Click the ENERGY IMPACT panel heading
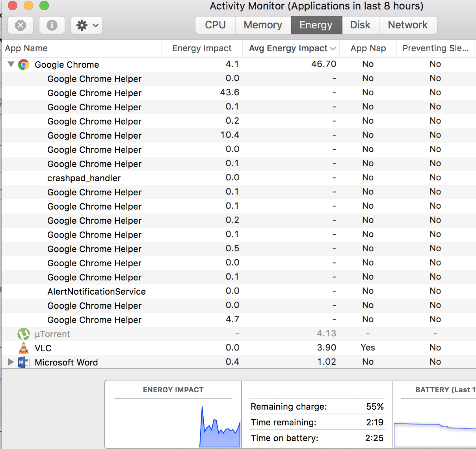Image resolution: width=476 pixels, height=449 pixels. [173, 390]
